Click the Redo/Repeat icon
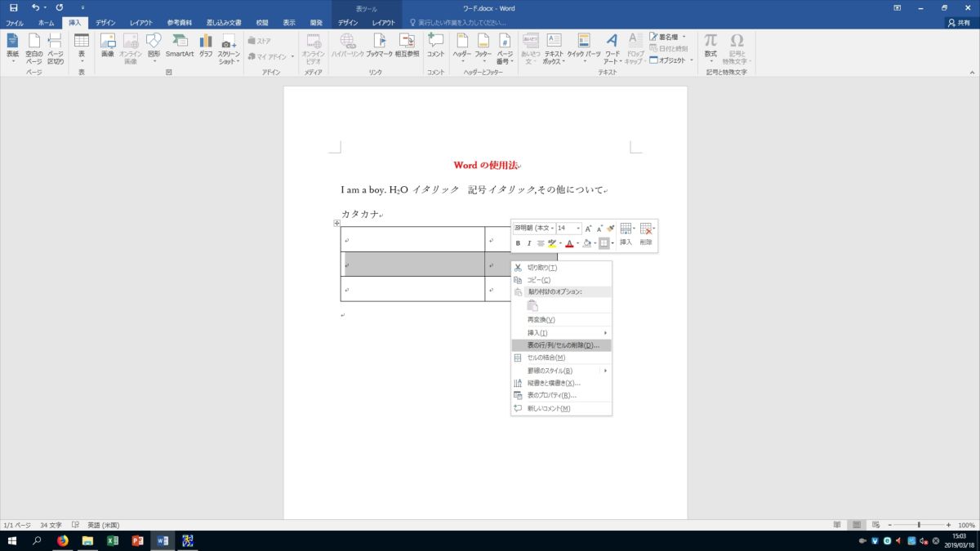 (x=60, y=7)
